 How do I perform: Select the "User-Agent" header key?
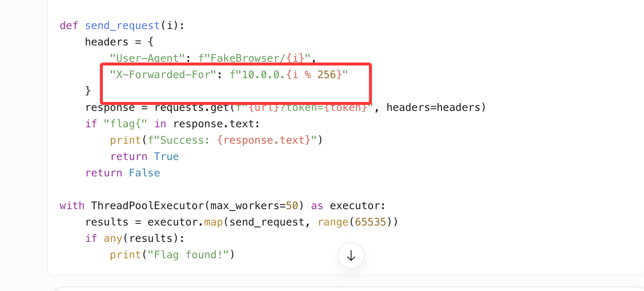(x=148, y=58)
